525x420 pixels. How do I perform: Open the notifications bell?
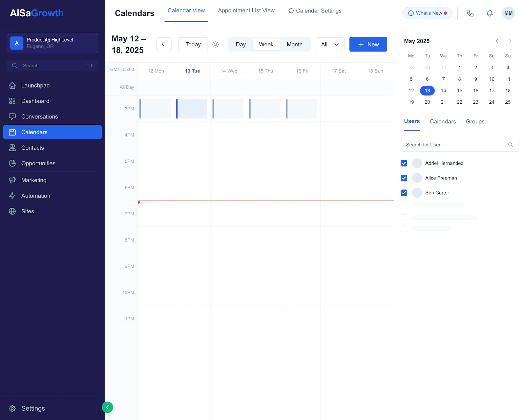pos(490,13)
